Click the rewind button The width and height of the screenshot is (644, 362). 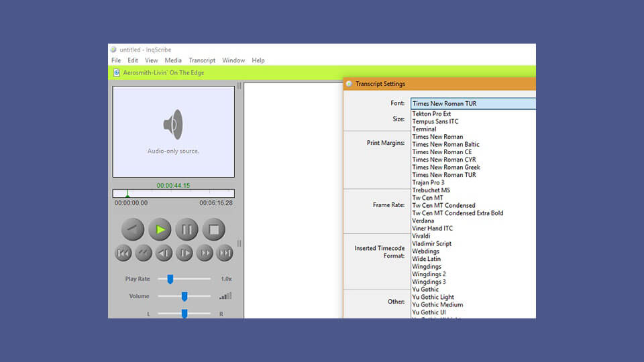pos(144,253)
